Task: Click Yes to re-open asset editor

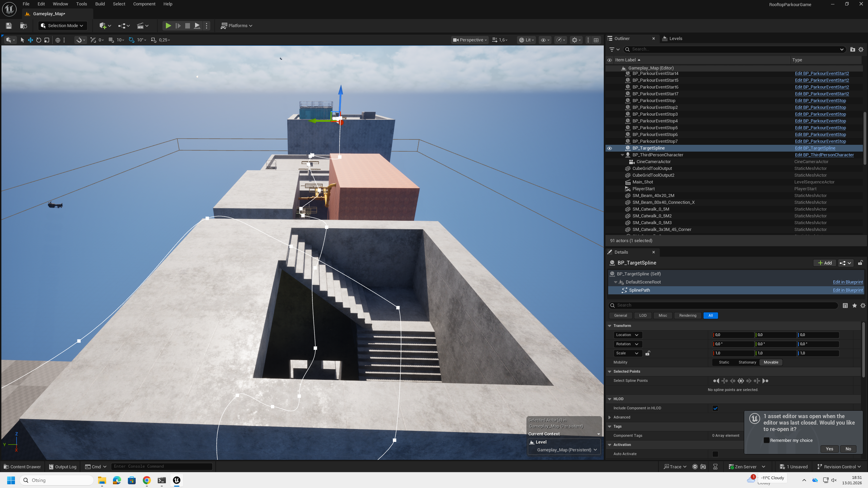Action: pyautogui.click(x=829, y=449)
